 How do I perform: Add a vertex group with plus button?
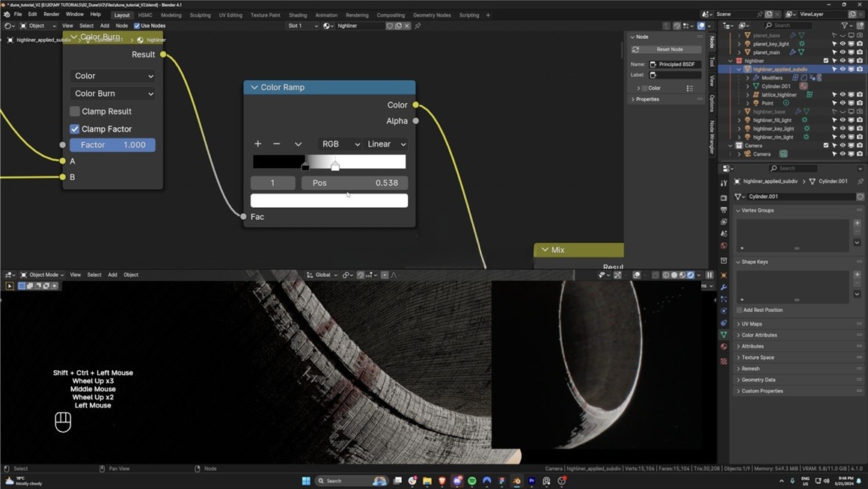(x=858, y=223)
